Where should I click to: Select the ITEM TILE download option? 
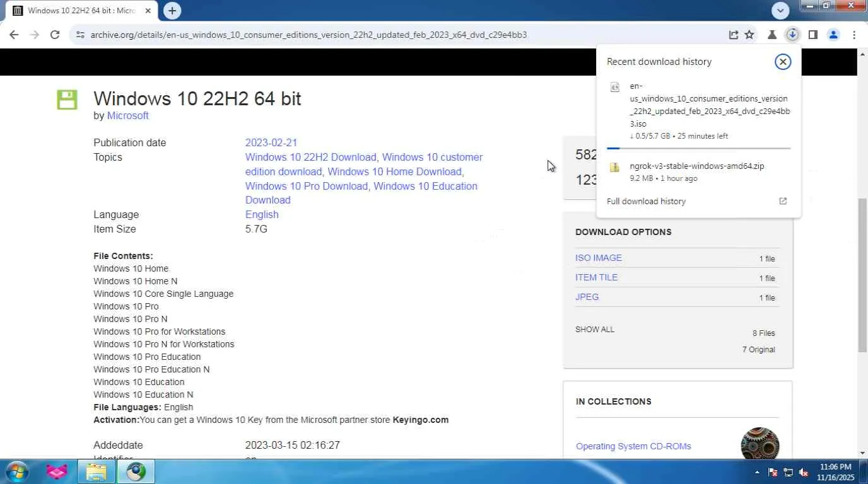tap(596, 277)
